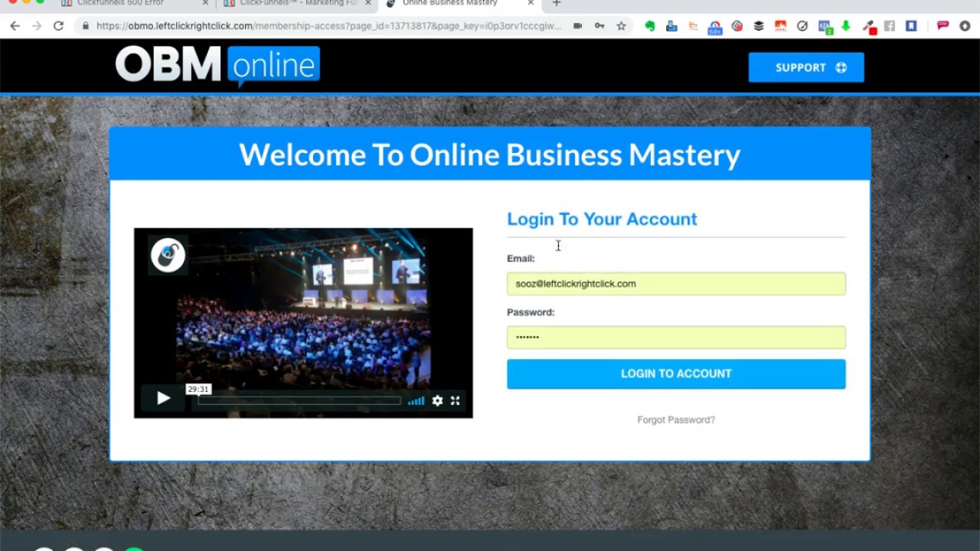Adjust the video volume bars
Image resolution: width=980 pixels, height=551 pixels.
416,400
